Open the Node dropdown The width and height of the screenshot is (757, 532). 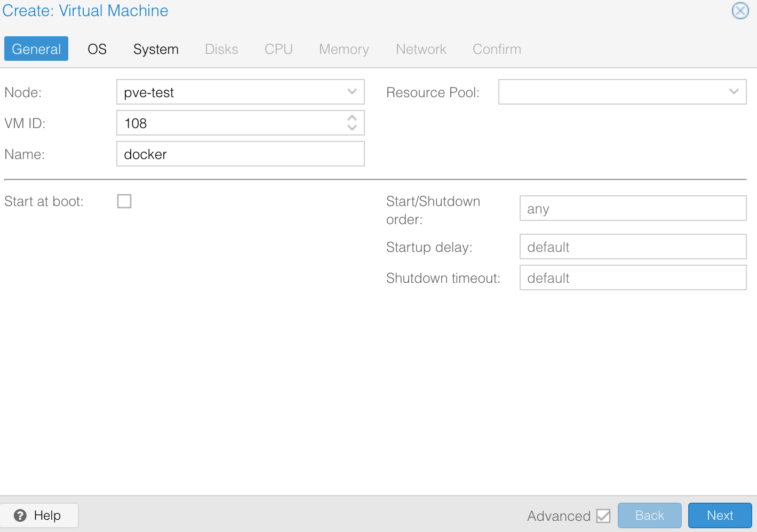[x=352, y=92]
